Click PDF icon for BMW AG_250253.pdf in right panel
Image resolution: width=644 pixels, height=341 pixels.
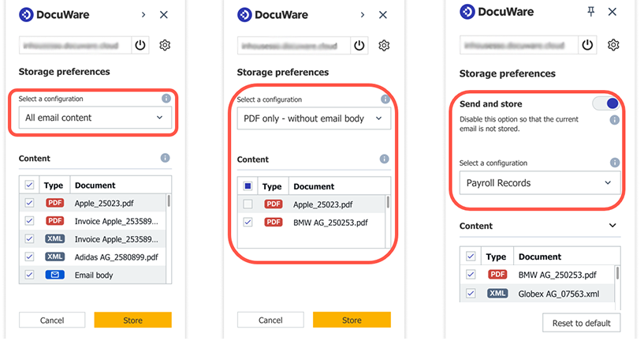click(497, 275)
